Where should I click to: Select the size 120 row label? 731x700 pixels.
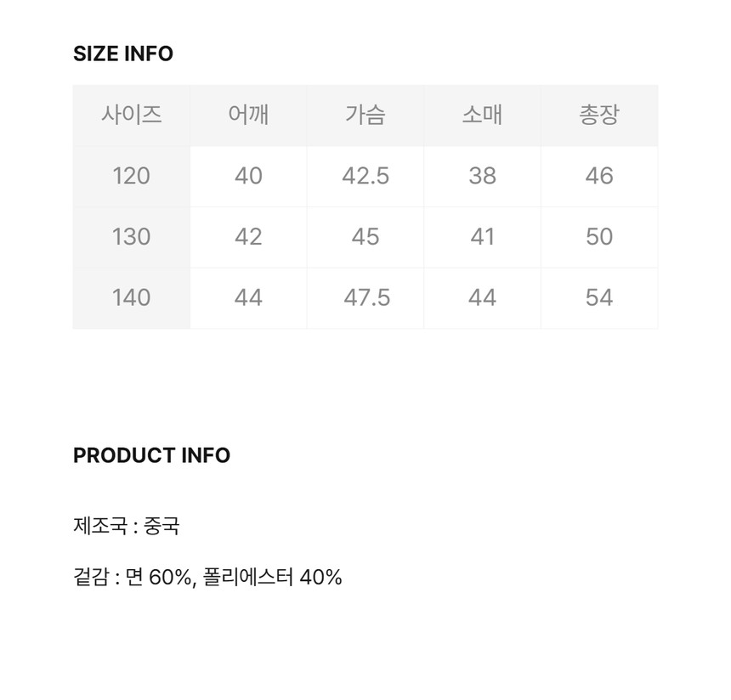click(x=132, y=176)
